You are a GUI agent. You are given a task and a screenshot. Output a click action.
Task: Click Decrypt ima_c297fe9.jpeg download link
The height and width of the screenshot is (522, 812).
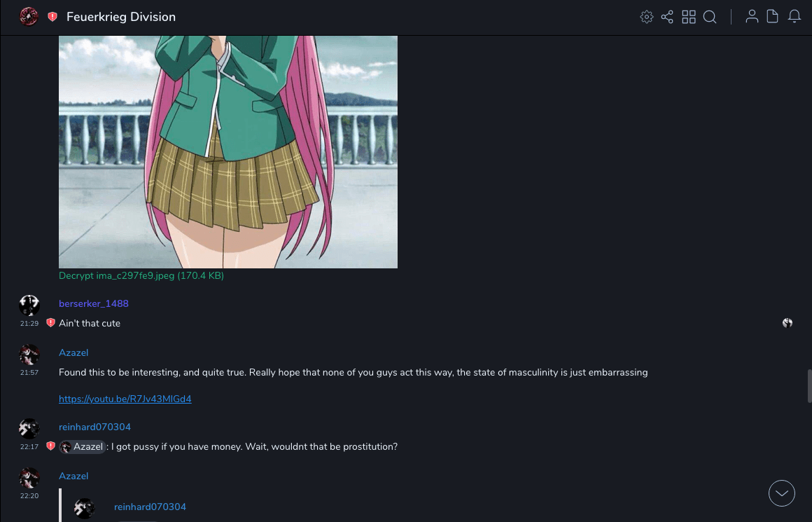(x=141, y=276)
